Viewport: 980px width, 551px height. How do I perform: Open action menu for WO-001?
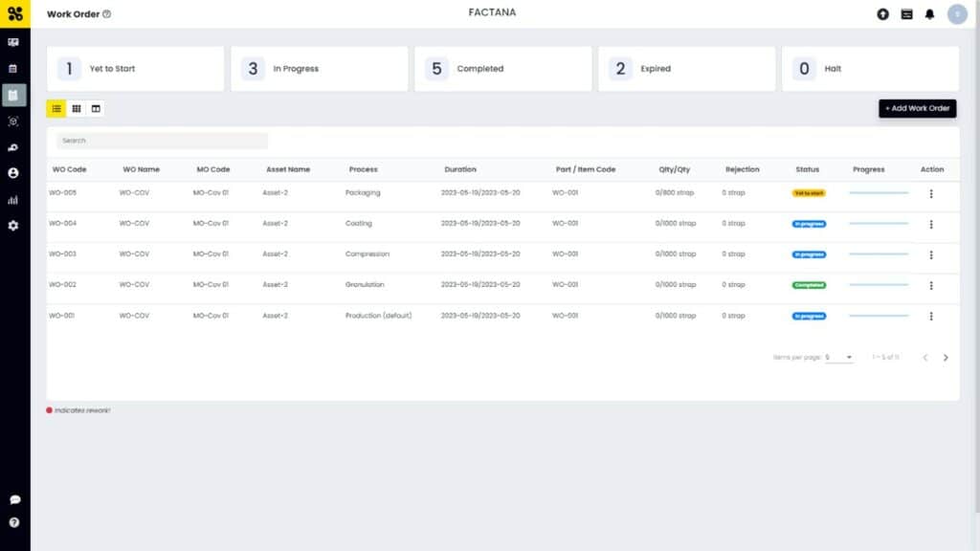point(931,316)
